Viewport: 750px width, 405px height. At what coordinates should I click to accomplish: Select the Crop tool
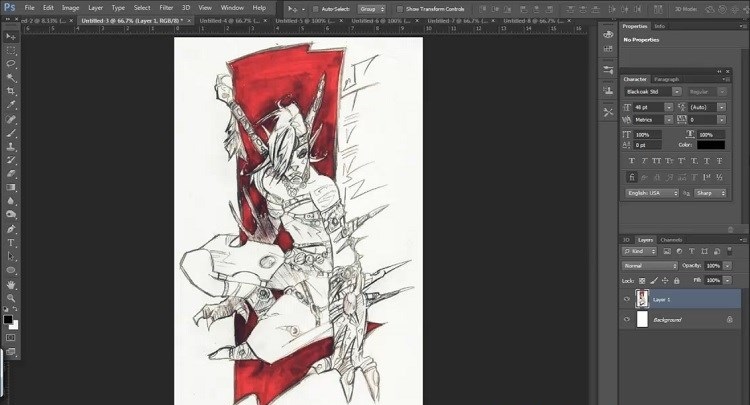point(11,91)
